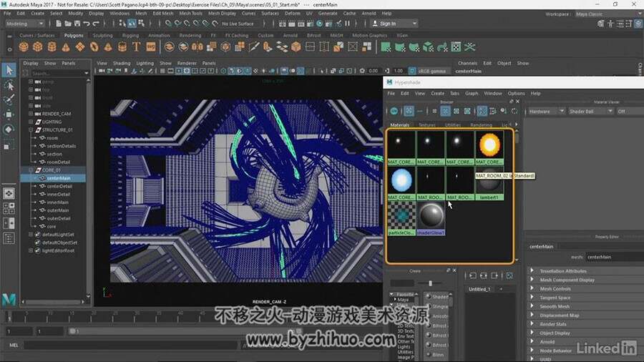Select the Paint Selection tool in toolbox
The height and width of the screenshot is (362, 644).
pyautogui.click(x=9, y=99)
